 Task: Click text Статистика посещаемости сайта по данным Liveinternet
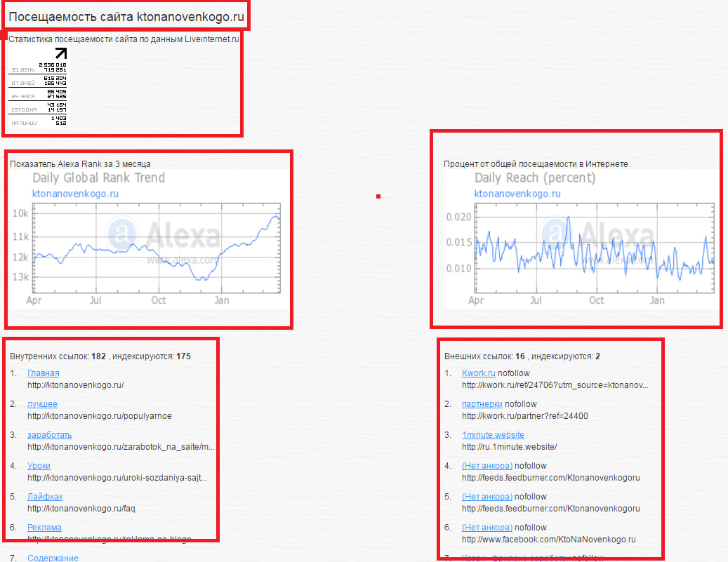click(x=124, y=39)
